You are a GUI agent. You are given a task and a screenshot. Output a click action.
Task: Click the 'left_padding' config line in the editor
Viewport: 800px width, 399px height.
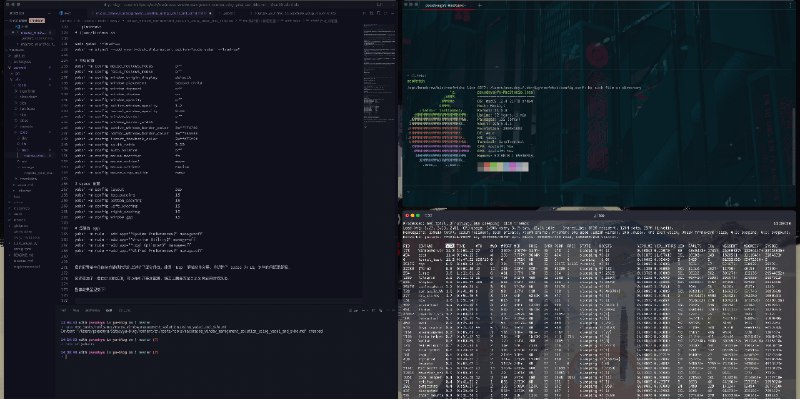coord(128,206)
